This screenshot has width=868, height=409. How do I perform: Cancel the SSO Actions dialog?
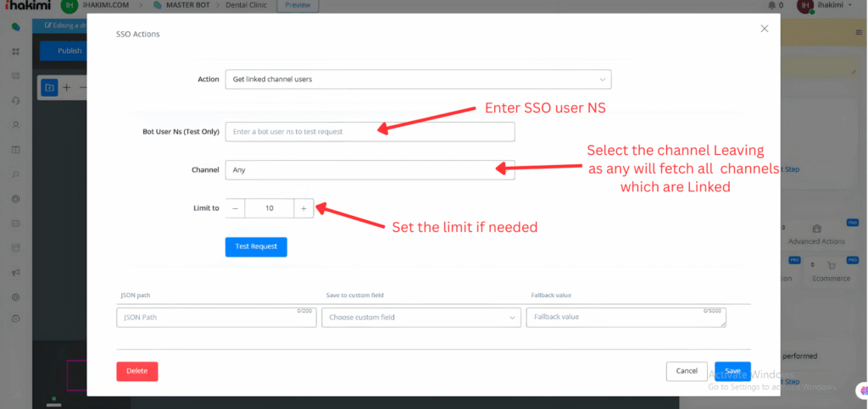(x=687, y=371)
